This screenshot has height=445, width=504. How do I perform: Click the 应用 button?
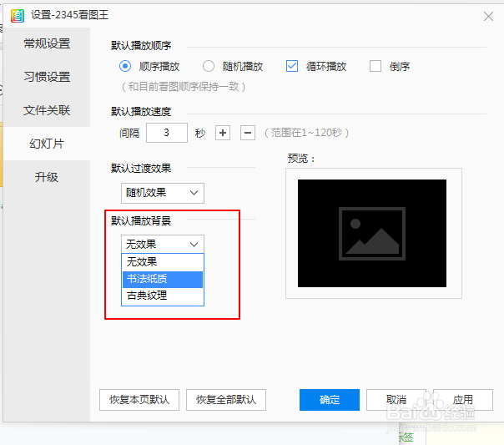[463, 400]
